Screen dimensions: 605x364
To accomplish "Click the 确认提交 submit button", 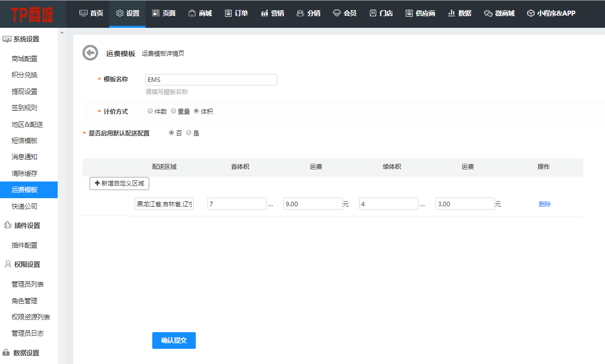I will click(174, 340).
